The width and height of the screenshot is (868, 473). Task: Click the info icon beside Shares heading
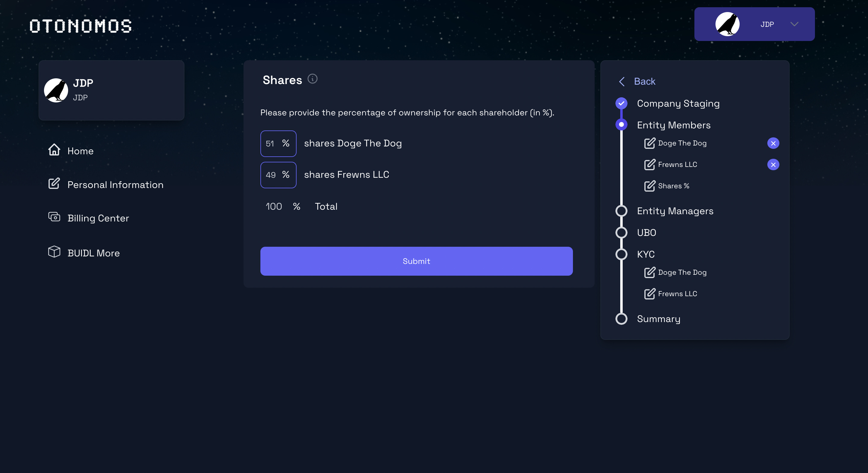click(x=312, y=79)
